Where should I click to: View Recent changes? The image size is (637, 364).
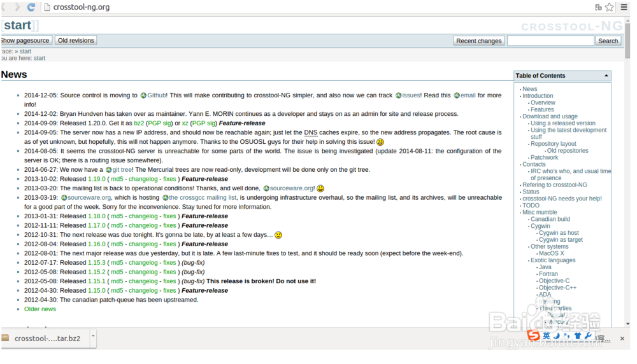coord(478,41)
